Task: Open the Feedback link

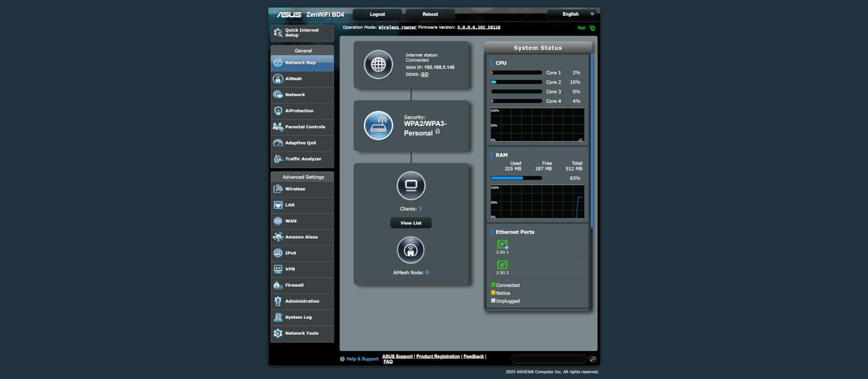Action: click(x=473, y=356)
